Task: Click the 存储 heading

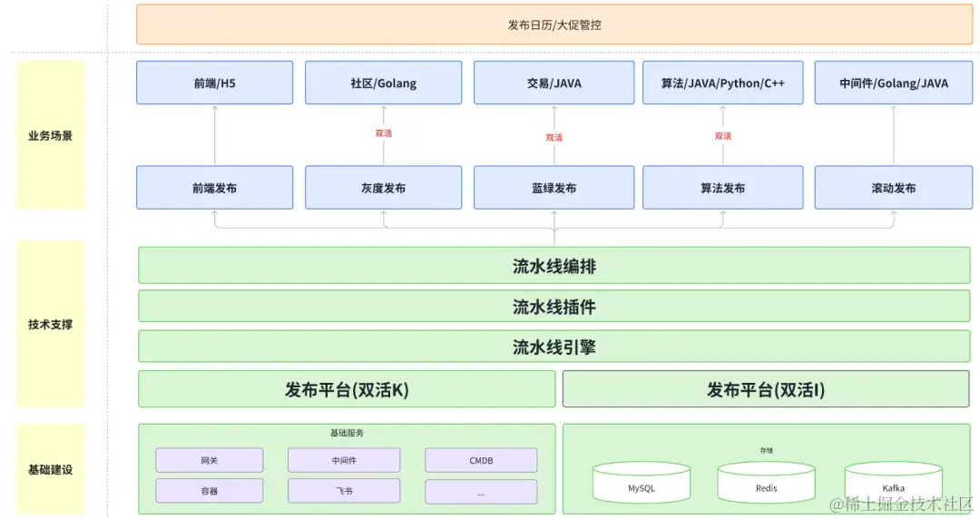Action: 766,450
